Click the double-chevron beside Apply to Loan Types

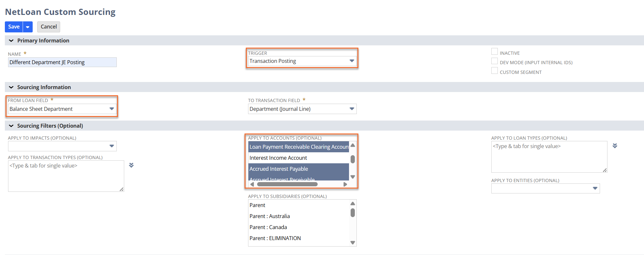pos(615,146)
